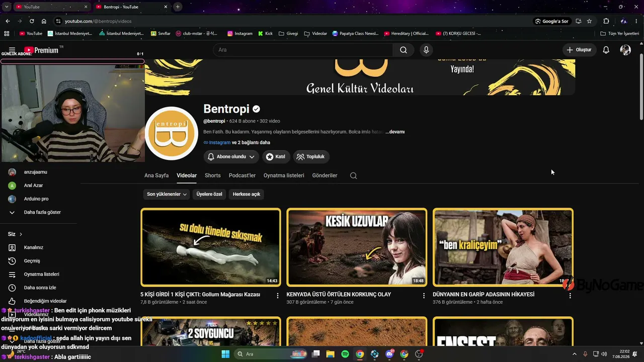Open the Podcast'ler tab
644x362 pixels.
pyautogui.click(x=242, y=175)
